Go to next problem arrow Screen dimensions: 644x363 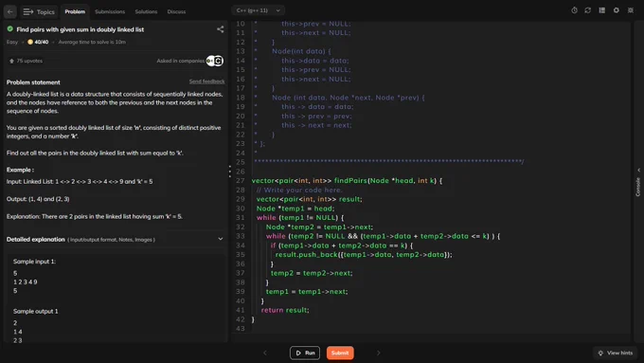[378, 353]
